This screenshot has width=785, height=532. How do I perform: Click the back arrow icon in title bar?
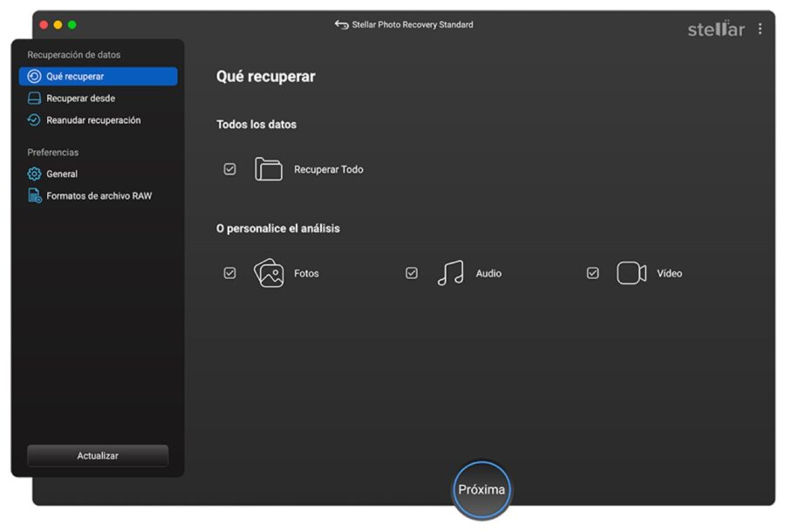[341, 24]
